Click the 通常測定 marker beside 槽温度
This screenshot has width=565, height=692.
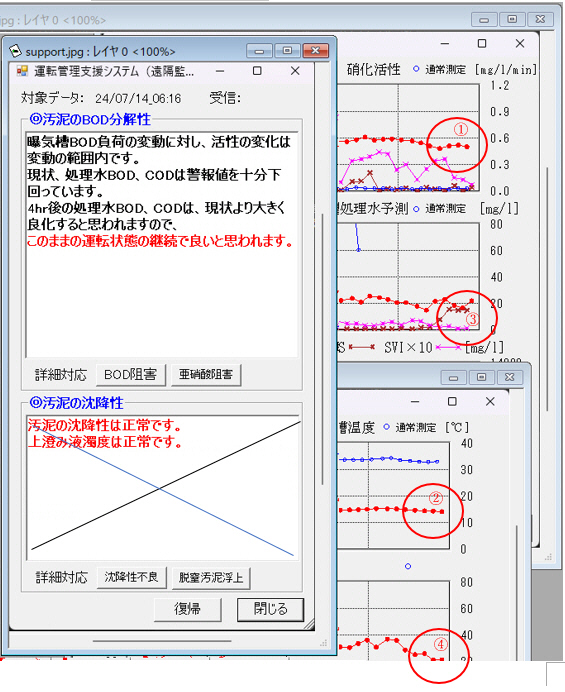coord(386,427)
